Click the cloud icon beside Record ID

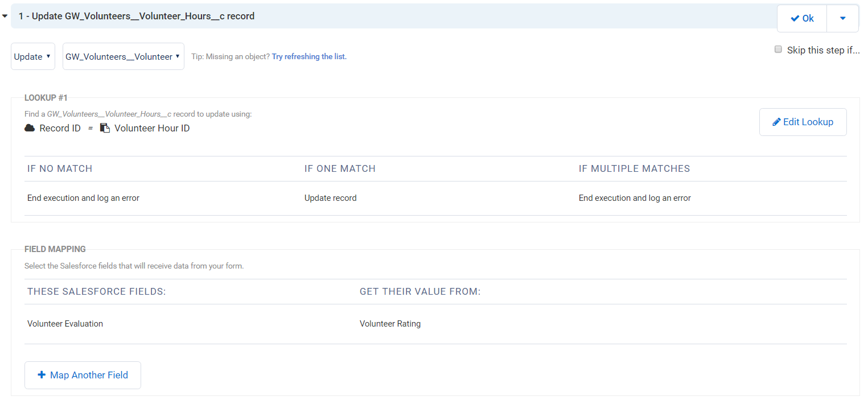pos(30,128)
